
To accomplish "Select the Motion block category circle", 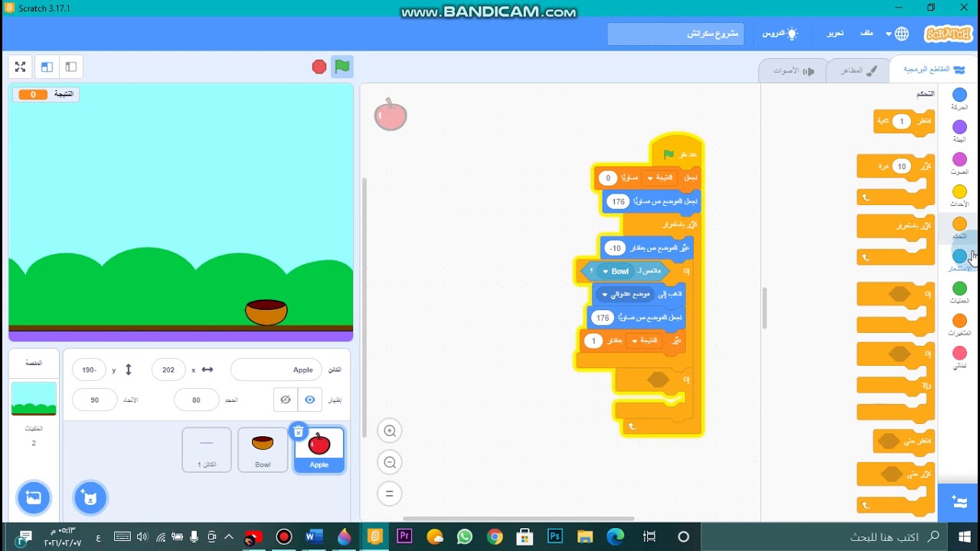I will coord(959,95).
